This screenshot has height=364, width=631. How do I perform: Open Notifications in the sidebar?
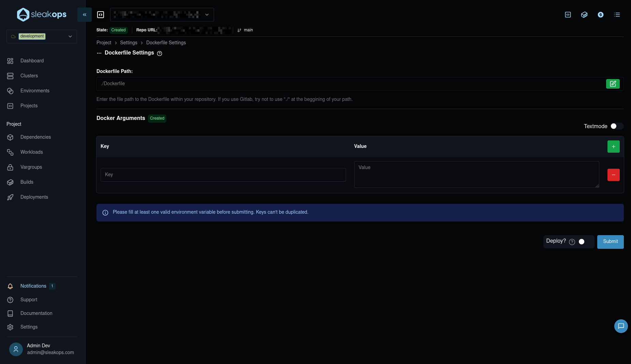[x=33, y=286]
